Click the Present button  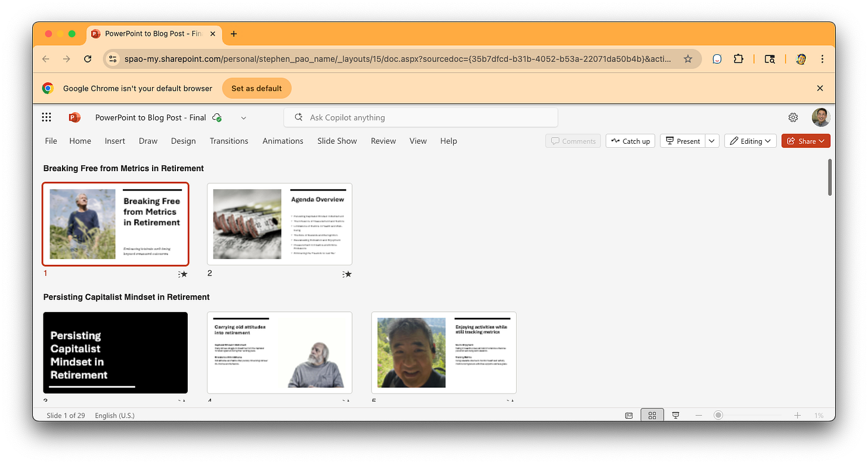(683, 141)
